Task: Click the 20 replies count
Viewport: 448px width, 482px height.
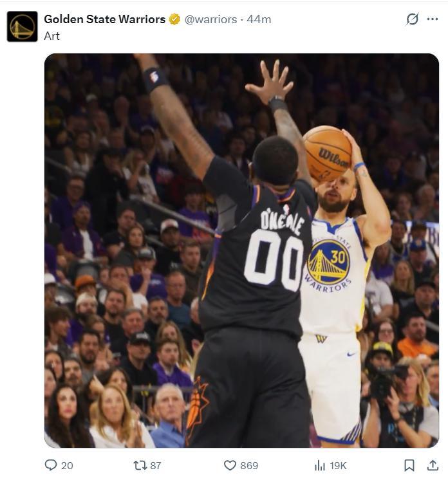Action: point(67,465)
